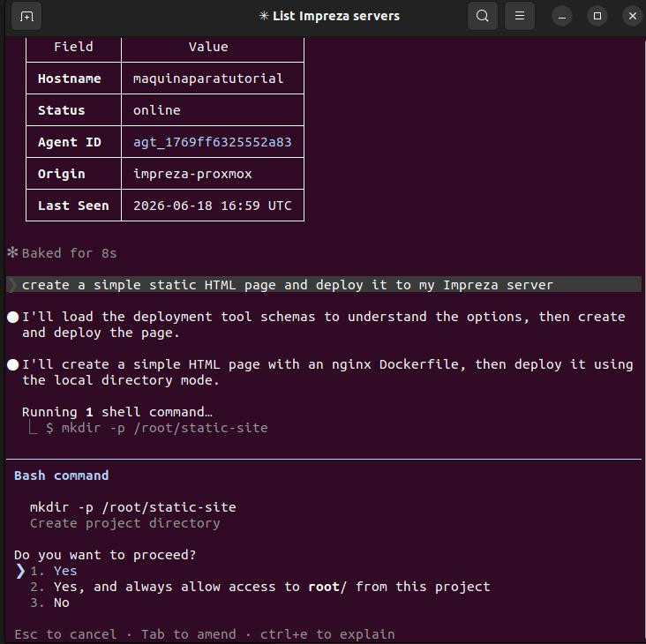Click the Last Seen timestamp 2026-06-18 16:59 UTC
Viewport: 646px width, 644px height.
click(212, 206)
